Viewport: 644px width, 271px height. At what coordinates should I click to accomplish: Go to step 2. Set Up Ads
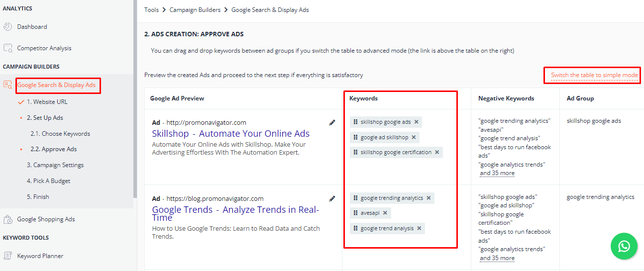click(x=45, y=118)
